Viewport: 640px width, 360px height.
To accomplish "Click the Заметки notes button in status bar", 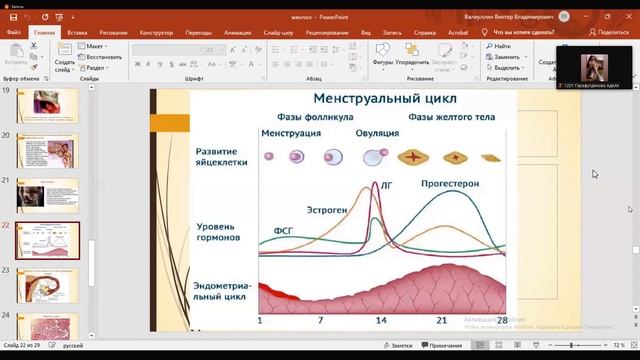I will tap(398, 345).
